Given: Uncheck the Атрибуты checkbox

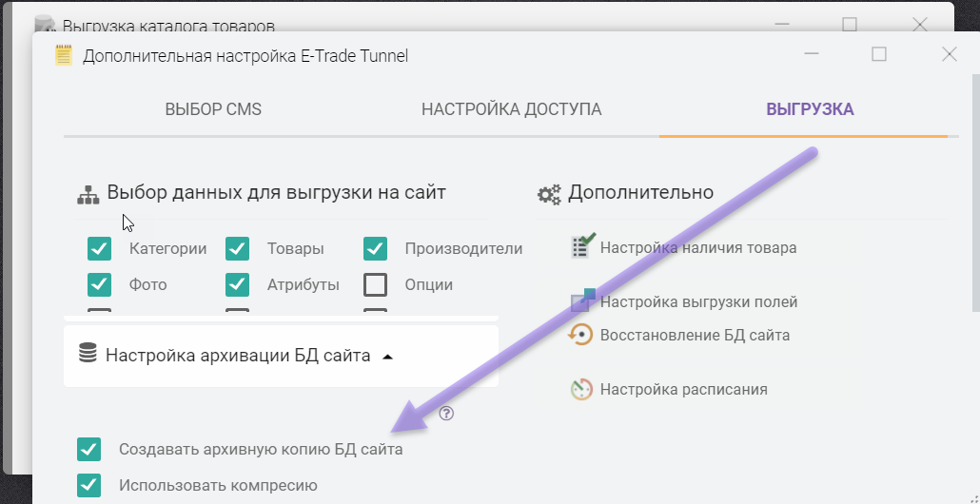Looking at the screenshot, I should [x=237, y=284].
